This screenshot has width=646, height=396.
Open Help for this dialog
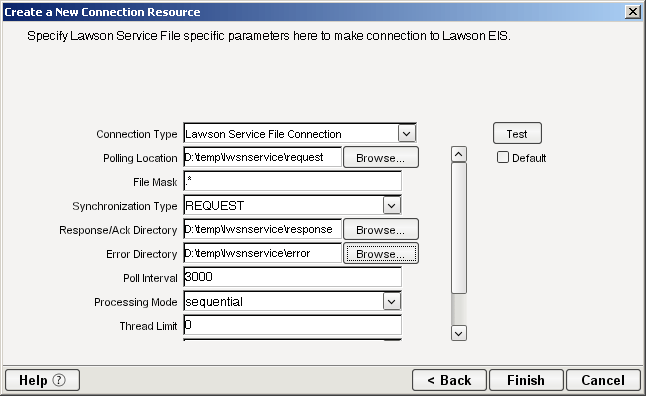tap(42, 380)
